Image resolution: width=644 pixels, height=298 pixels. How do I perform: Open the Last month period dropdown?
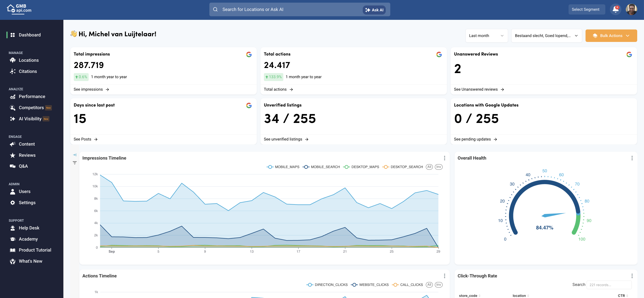tap(486, 36)
